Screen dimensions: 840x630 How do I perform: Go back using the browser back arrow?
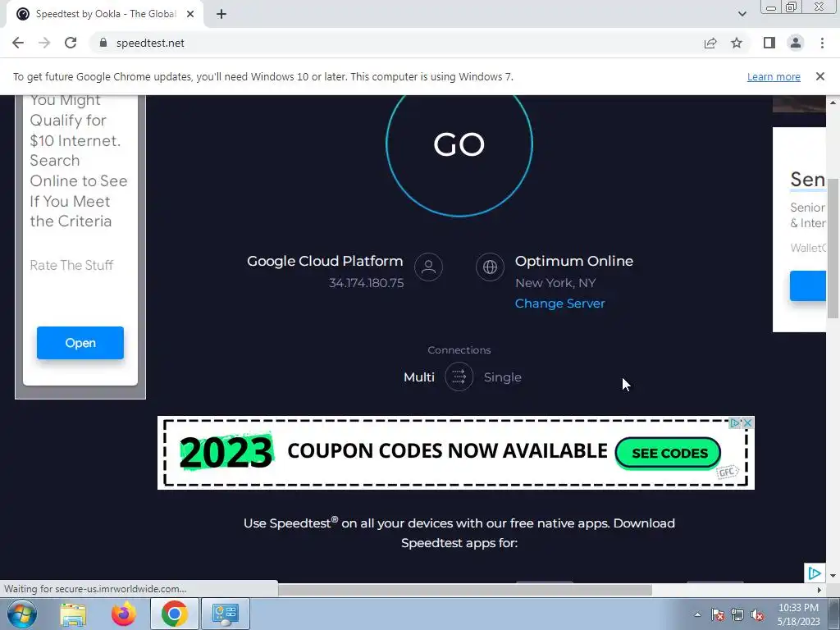[x=18, y=43]
